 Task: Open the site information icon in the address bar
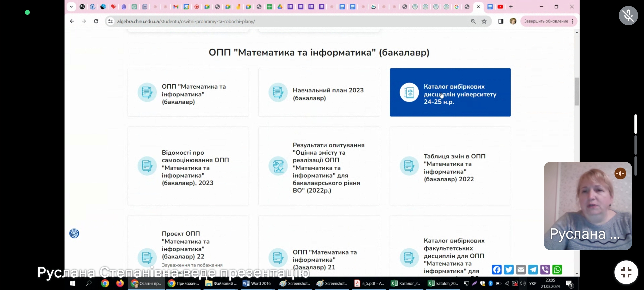click(x=110, y=21)
